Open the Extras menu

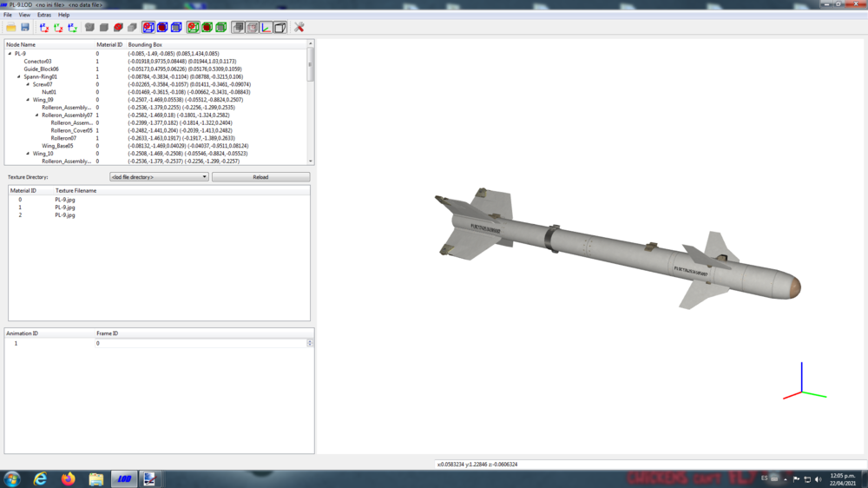coord(43,15)
